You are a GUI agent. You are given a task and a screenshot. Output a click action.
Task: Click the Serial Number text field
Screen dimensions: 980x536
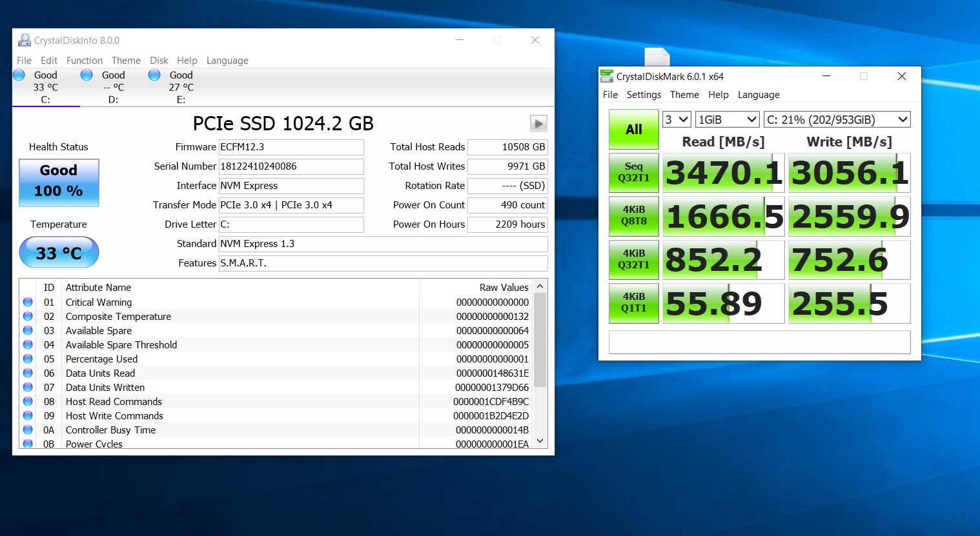point(291,166)
